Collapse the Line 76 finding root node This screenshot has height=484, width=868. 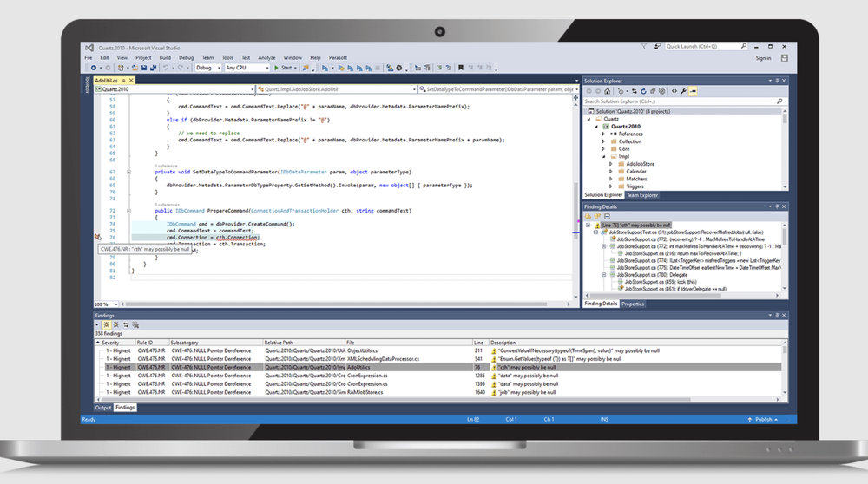click(588, 226)
